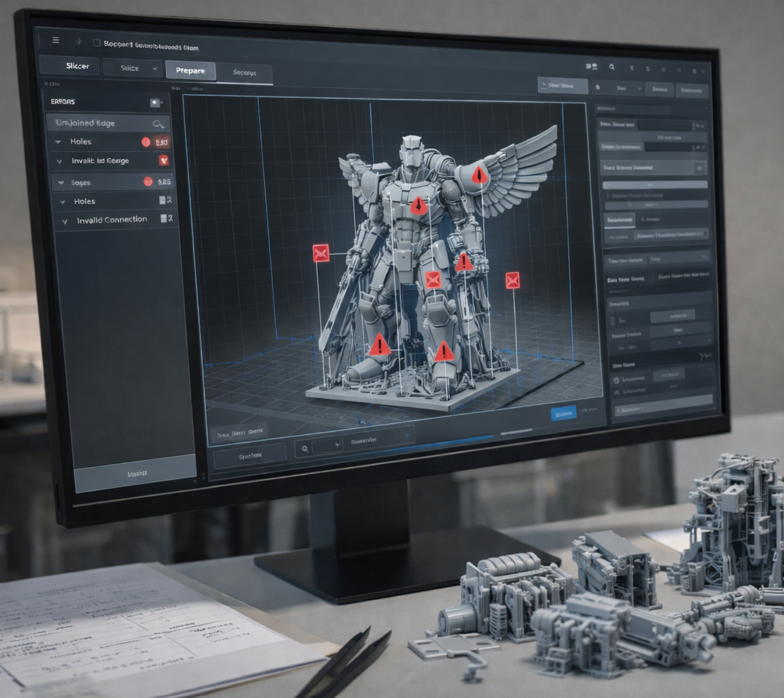This screenshot has height=698, width=784.
Task: Click the red error badge on Invalid Edge row
Action: (164, 160)
